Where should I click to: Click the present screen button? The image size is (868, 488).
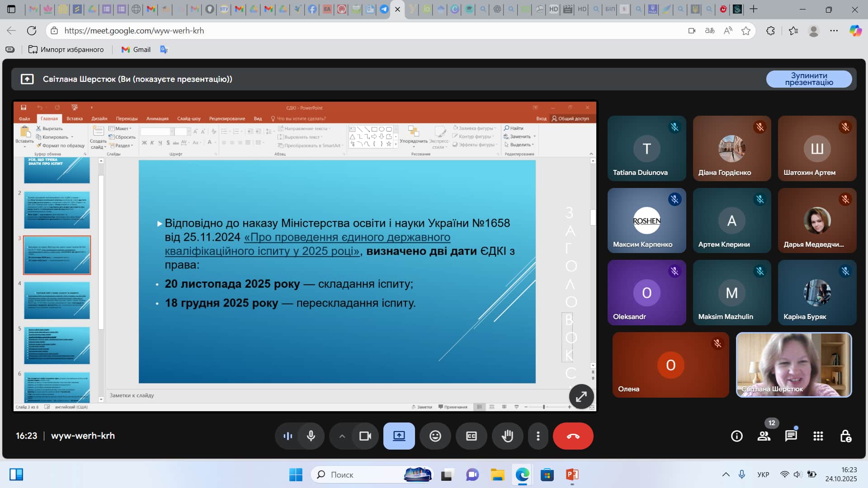click(399, 436)
